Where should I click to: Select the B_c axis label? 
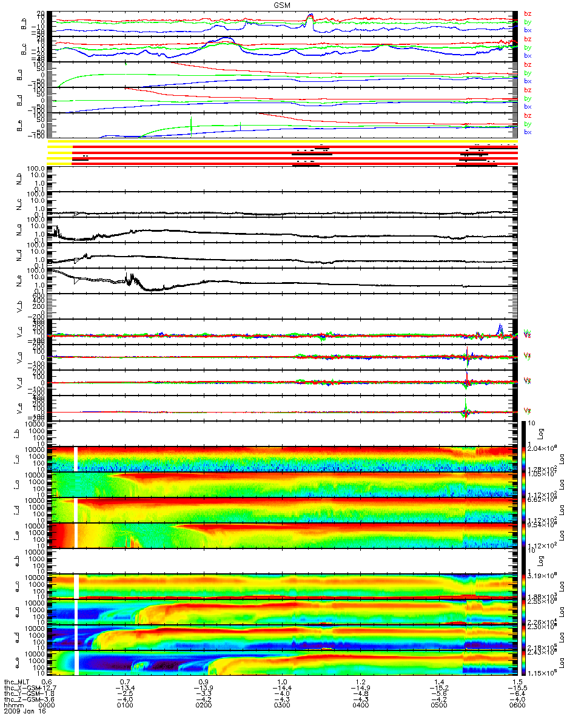[x=24, y=50]
